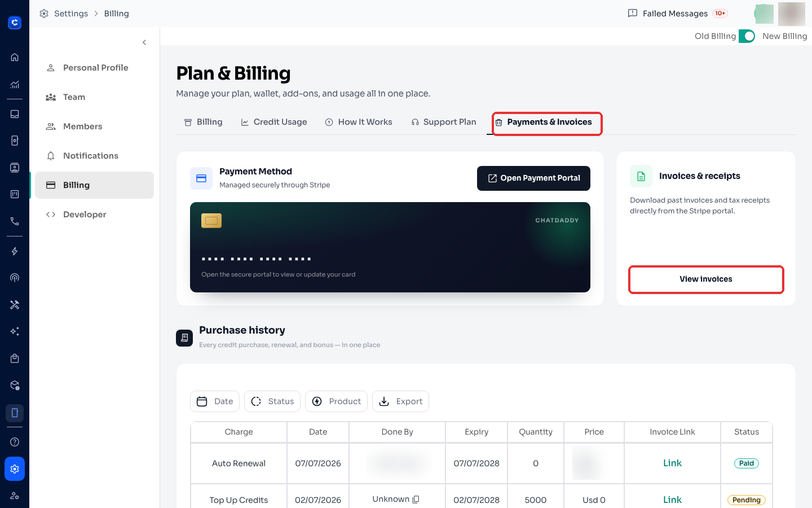Open the help question mark icon

click(x=15, y=442)
